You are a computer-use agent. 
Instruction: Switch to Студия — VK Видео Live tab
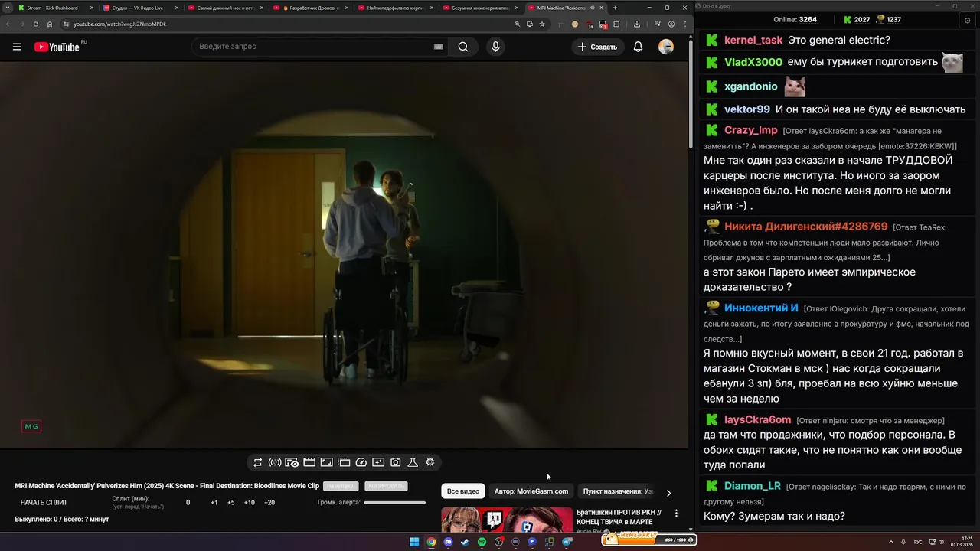[x=142, y=8]
